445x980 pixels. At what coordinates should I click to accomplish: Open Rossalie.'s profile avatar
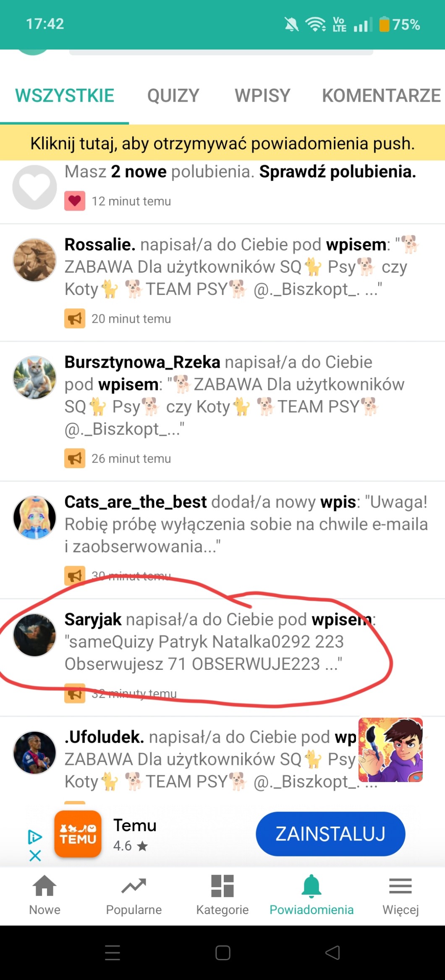[34, 260]
